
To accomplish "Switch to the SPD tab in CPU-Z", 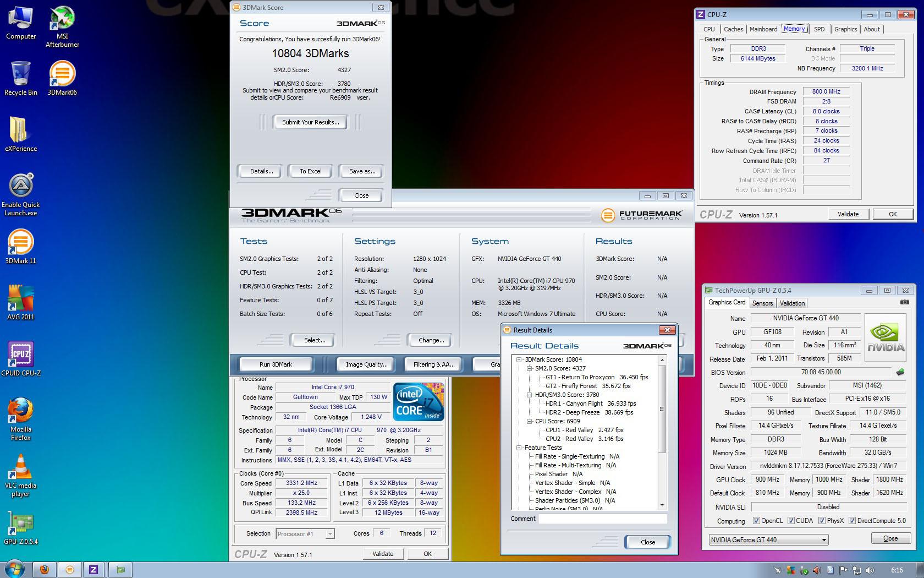I will click(x=820, y=29).
